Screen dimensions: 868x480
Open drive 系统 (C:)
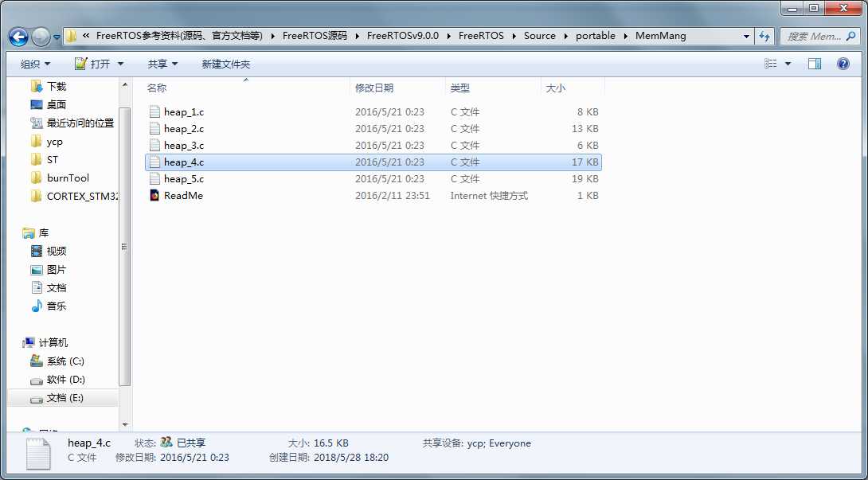click(57, 361)
